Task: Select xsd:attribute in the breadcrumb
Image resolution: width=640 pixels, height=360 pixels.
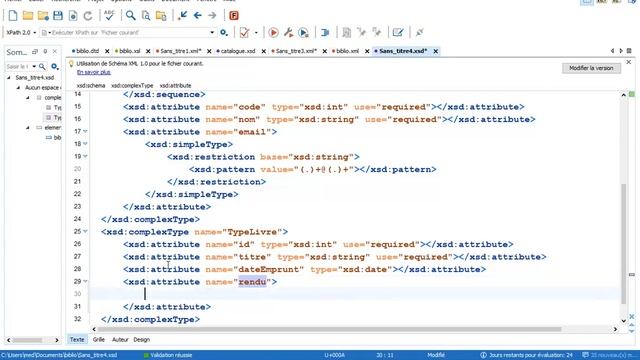Action: [176, 85]
